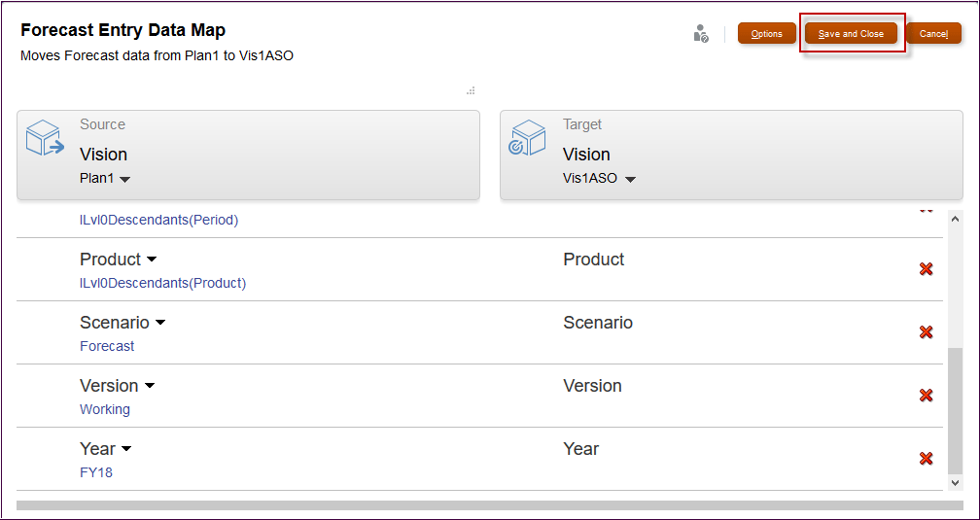980x520 pixels.
Task: Click the Options button
Action: point(767,34)
